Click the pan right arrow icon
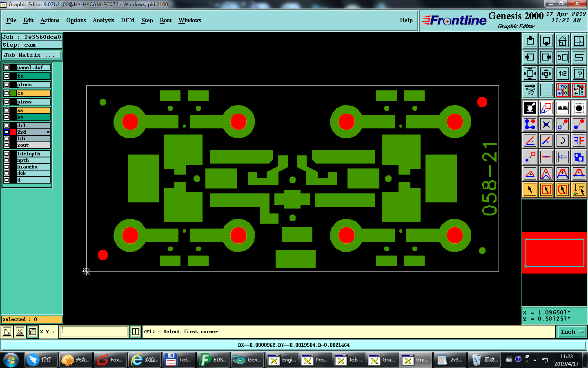Screen dimensions: 588x368 pos(546,57)
